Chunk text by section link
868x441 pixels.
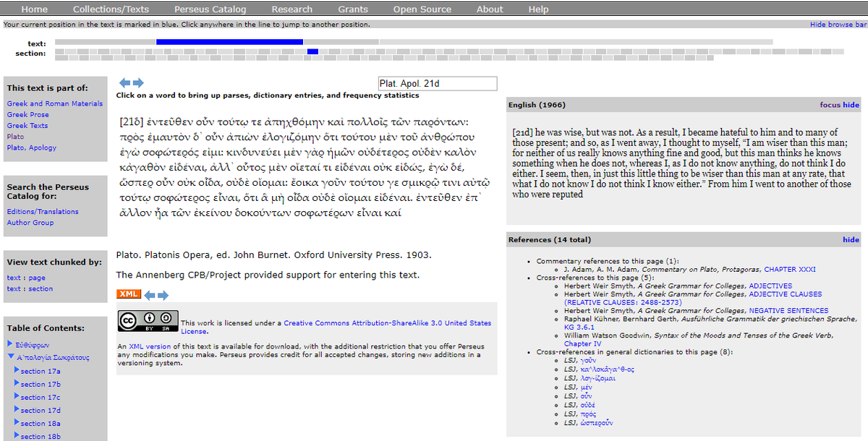(x=30, y=288)
